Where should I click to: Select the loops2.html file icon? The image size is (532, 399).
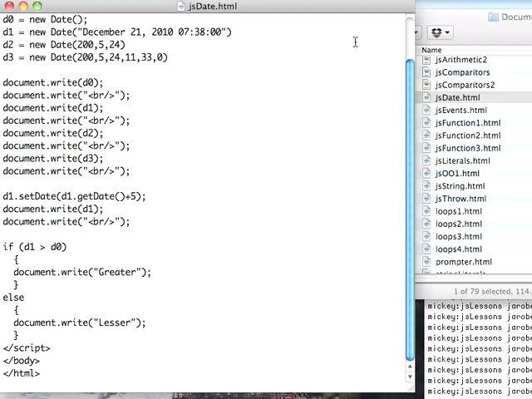[426, 224]
